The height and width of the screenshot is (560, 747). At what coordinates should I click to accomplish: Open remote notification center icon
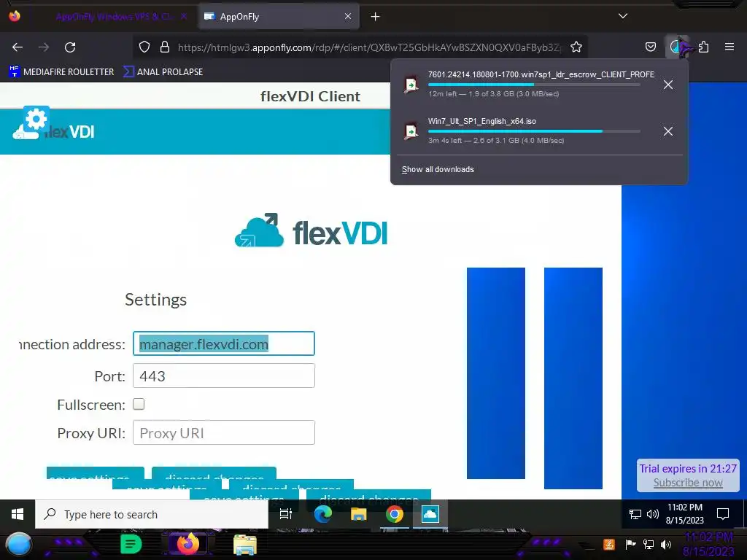[723, 514]
